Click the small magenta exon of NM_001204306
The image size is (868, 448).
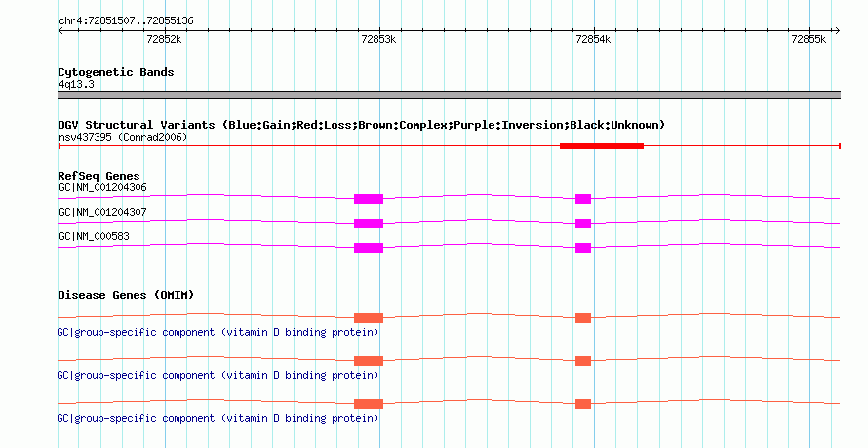[x=583, y=199]
